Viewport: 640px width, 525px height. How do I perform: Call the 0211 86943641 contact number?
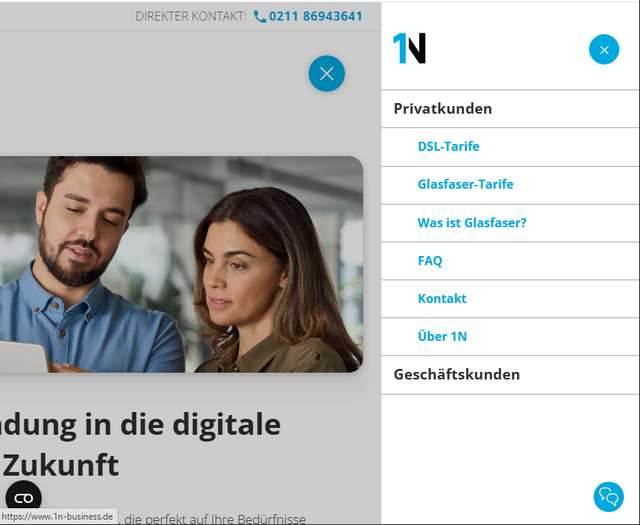click(316, 16)
